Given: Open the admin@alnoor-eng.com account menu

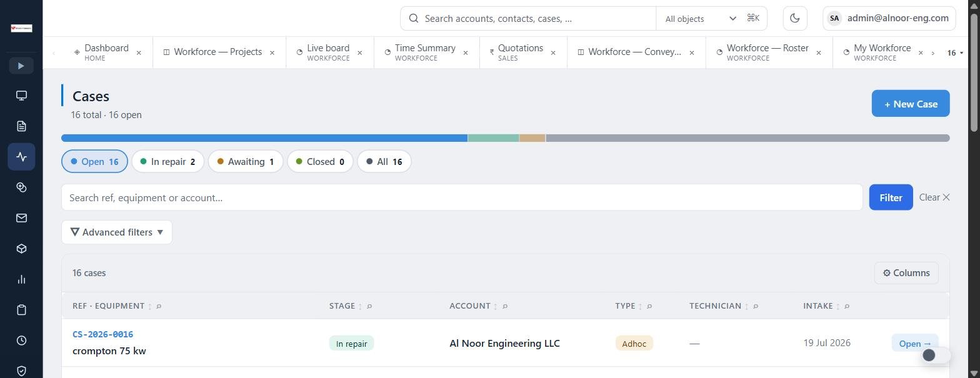Looking at the screenshot, I should point(889,18).
